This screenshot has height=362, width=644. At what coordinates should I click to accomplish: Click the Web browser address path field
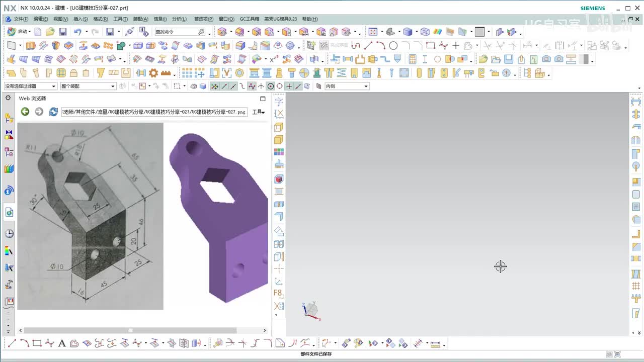point(154,112)
